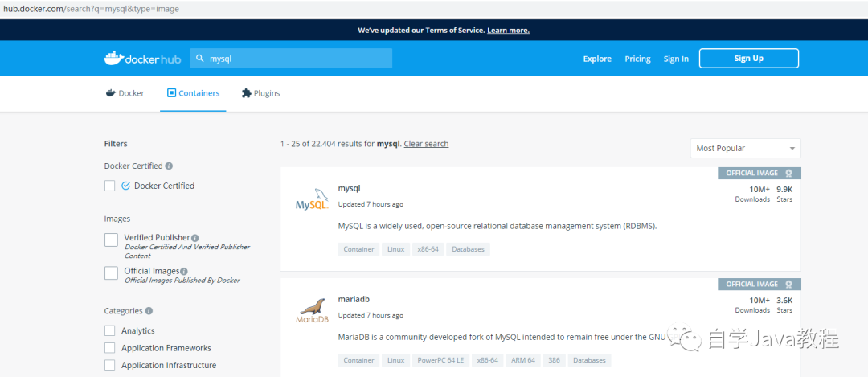Viewport: 868px width, 377px height.
Task: Click the Plugins puzzle piece icon
Action: (x=247, y=93)
